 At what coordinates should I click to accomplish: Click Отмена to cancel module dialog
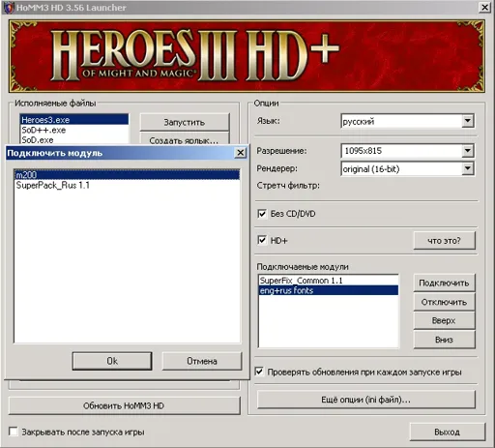pyautogui.click(x=202, y=361)
